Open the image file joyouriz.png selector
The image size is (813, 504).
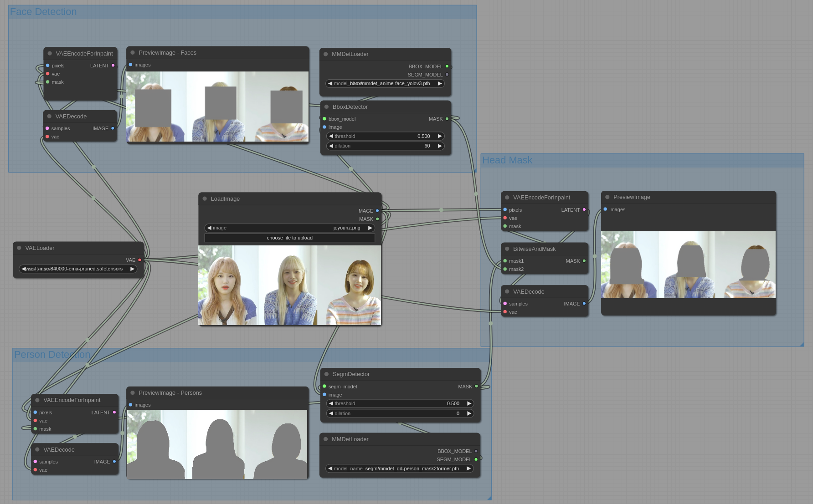[x=290, y=228]
